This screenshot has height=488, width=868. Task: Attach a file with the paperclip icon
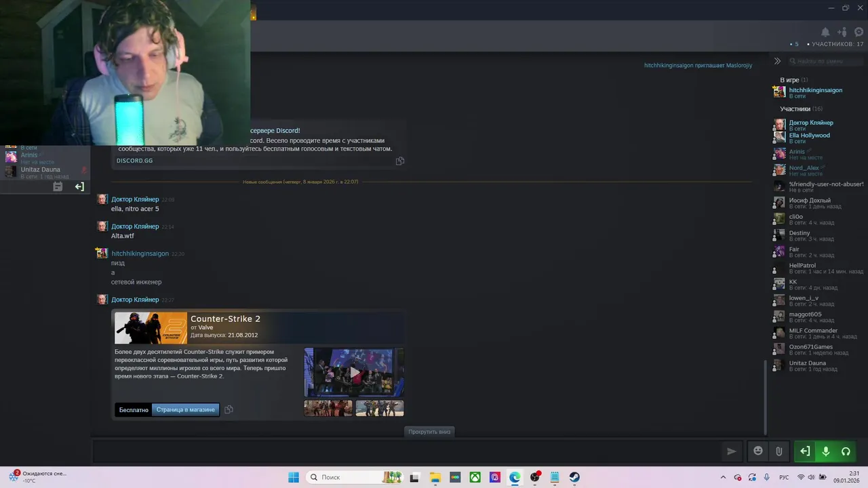point(779,451)
